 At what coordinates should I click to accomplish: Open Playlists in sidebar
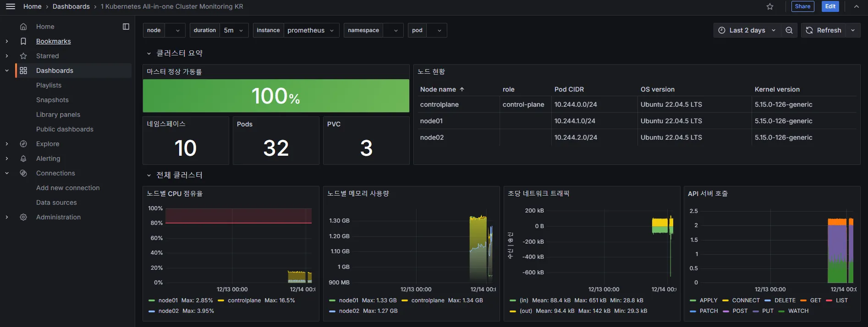pyautogui.click(x=49, y=85)
